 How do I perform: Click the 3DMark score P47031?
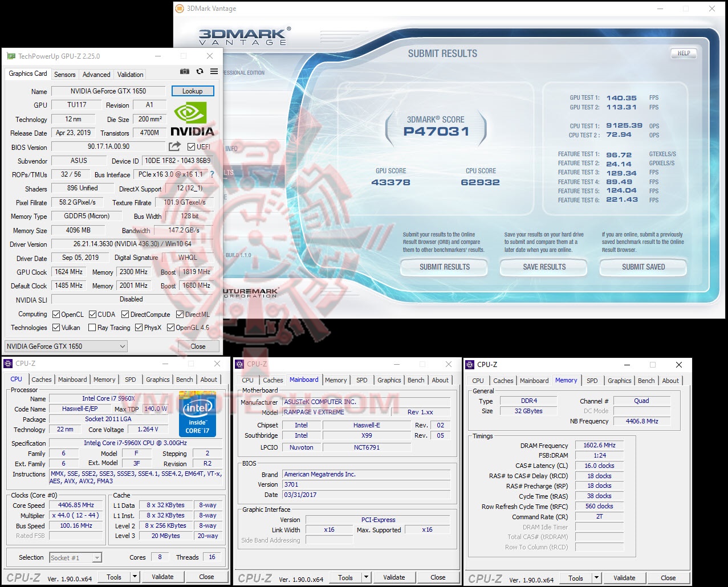436,132
